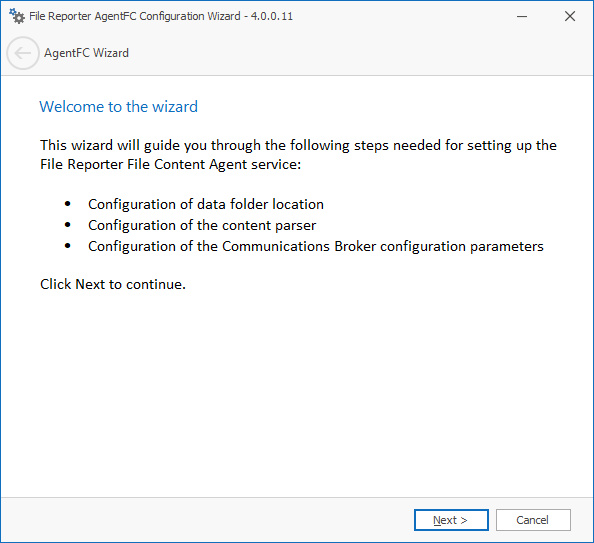Select the Communications Broker configuration parameters item
This screenshot has height=543, width=594.
pyautogui.click(x=316, y=247)
